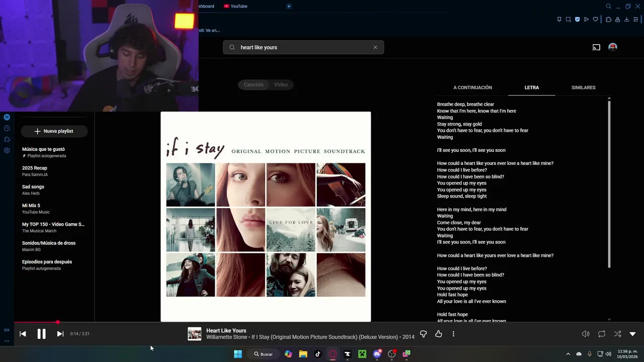Go back to the previous track

[23, 334]
